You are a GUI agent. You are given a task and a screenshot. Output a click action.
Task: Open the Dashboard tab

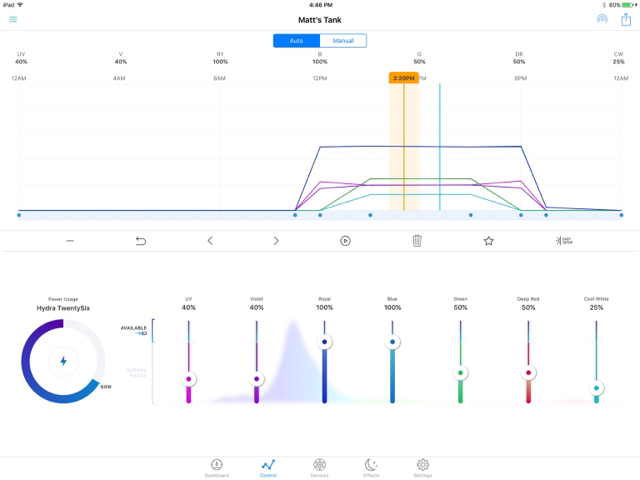click(x=217, y=468)
